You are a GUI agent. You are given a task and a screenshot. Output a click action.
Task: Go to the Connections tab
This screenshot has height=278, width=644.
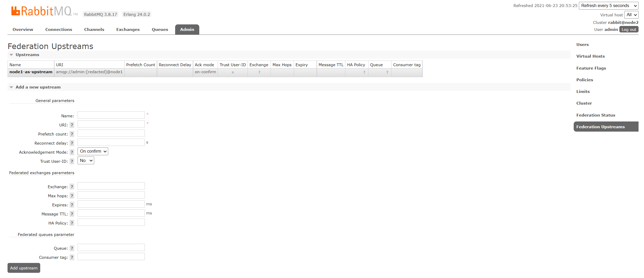coord(59,30)
